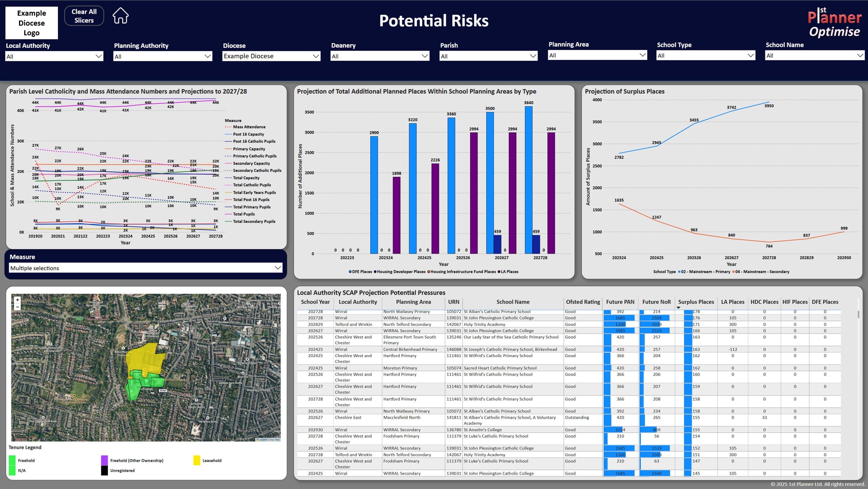Click the Example Diocese Logo
Screen dimensions: 868x489
point(31,23)
